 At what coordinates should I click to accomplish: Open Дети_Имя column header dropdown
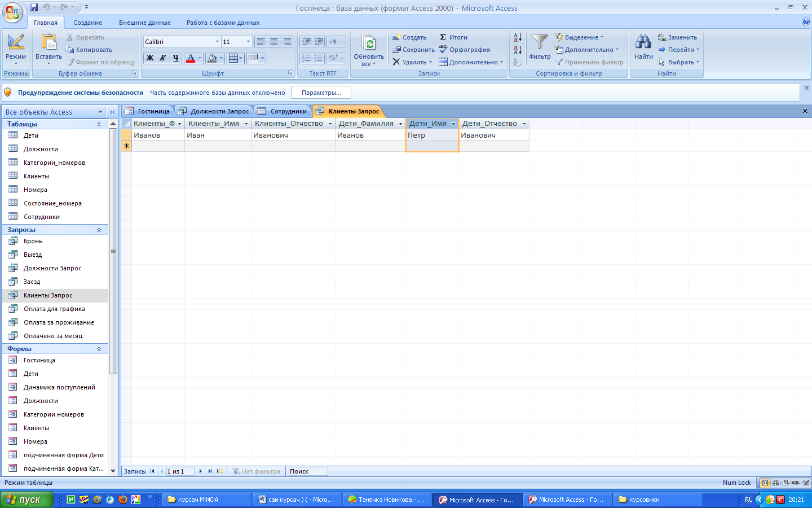(x=453, y=124)
